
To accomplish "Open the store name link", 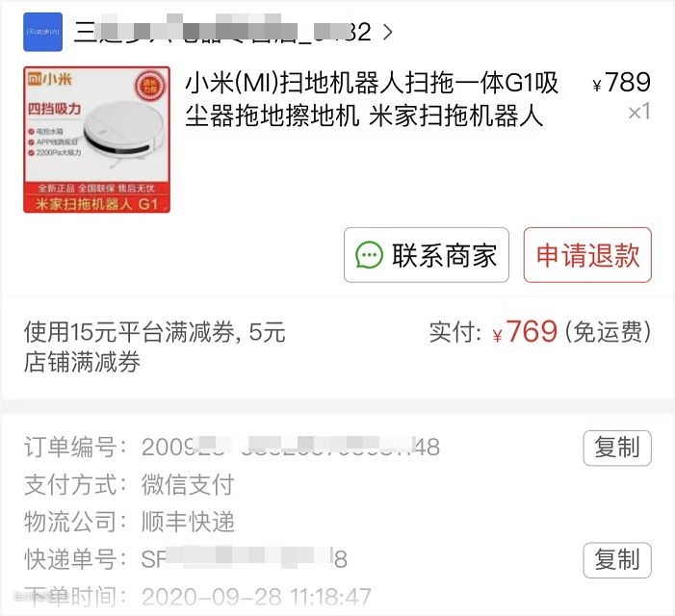I will coord(222,32).
